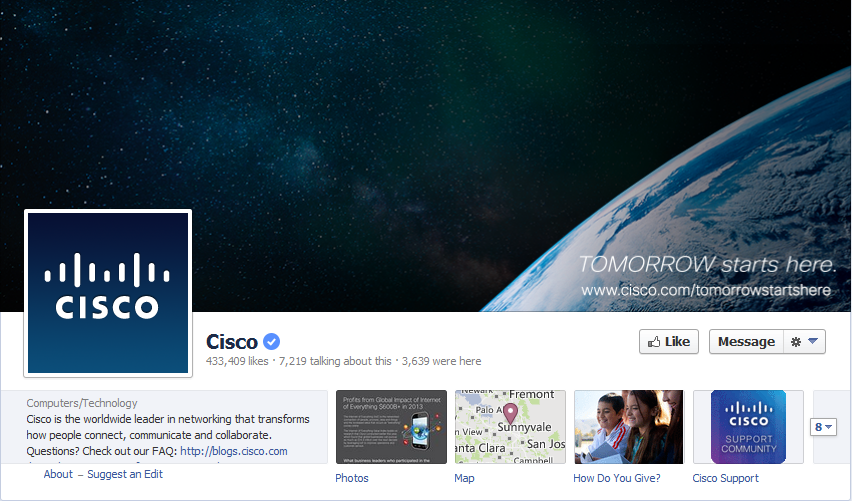Viewport: 852px width, 501px height.
Task: Open the Photos infographic thumbnail
Action: [391, 427]
